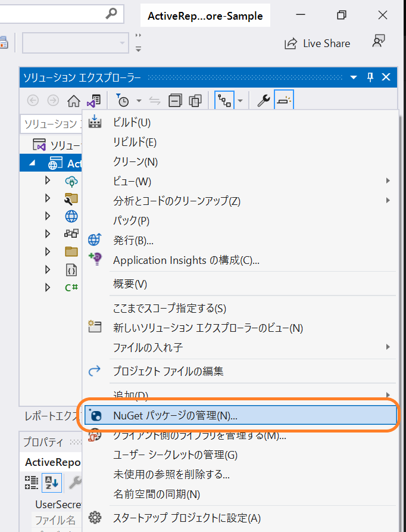Expand the pending changes filter dropdown arrow
Image resolution: width=406 pixels, height=532 pixels.
coord(139,101)
